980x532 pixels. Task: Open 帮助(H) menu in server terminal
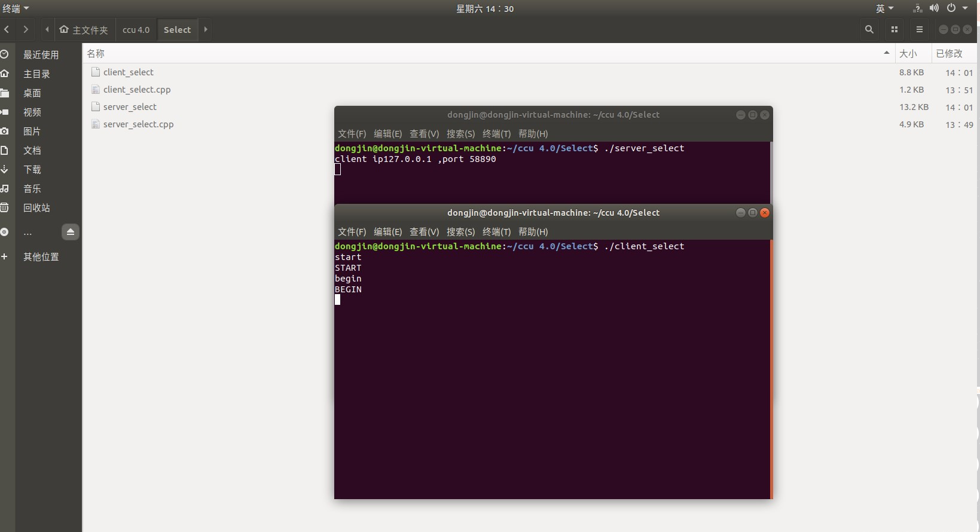coord(533,134)
